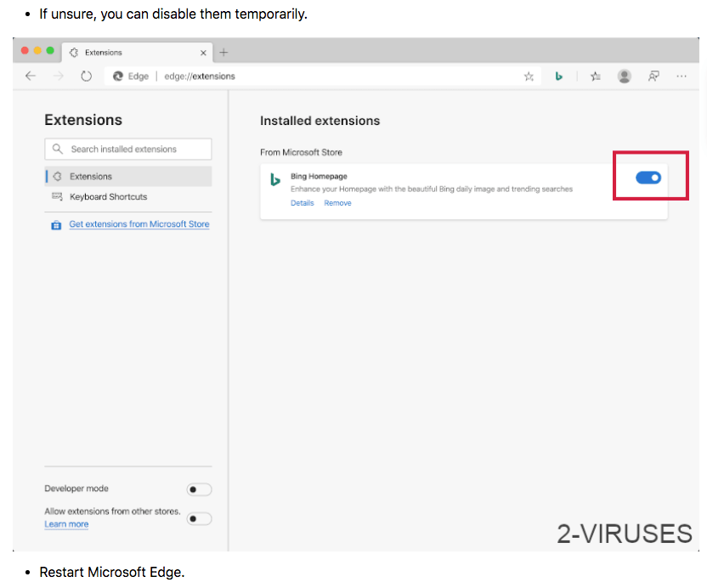This screenshot has height=588, width=707.
Task: Open the Bing toolbar icon
Action: pyautogui.click(x=559, y=76)
